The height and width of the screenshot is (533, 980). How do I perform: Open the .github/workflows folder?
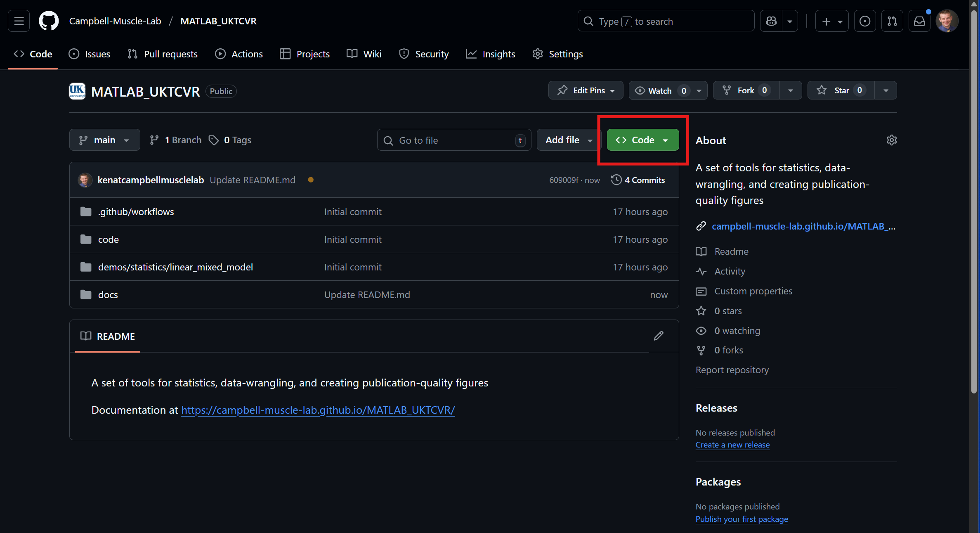point(136,212)
